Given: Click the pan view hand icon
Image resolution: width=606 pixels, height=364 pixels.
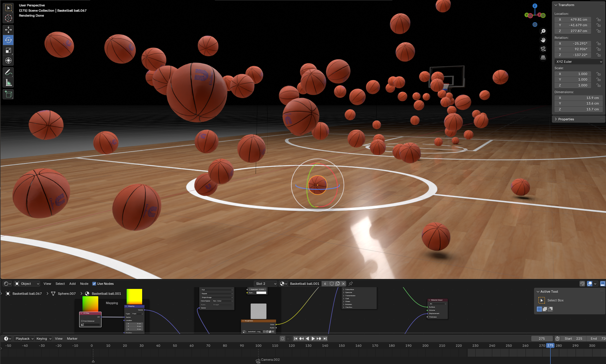Looking at the screenshot, I should click(x=543, y=40).
